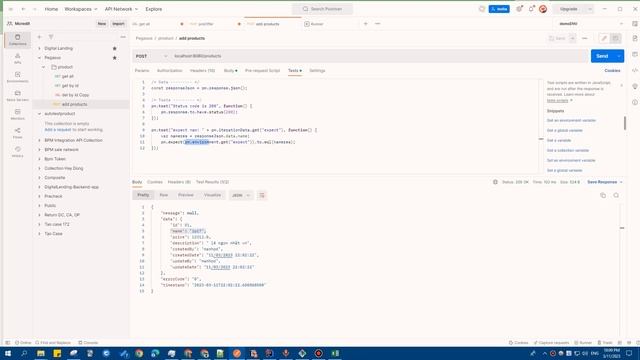Click the filter icon in collections panel
640x360 pixels.
click(x=51, y=37)
